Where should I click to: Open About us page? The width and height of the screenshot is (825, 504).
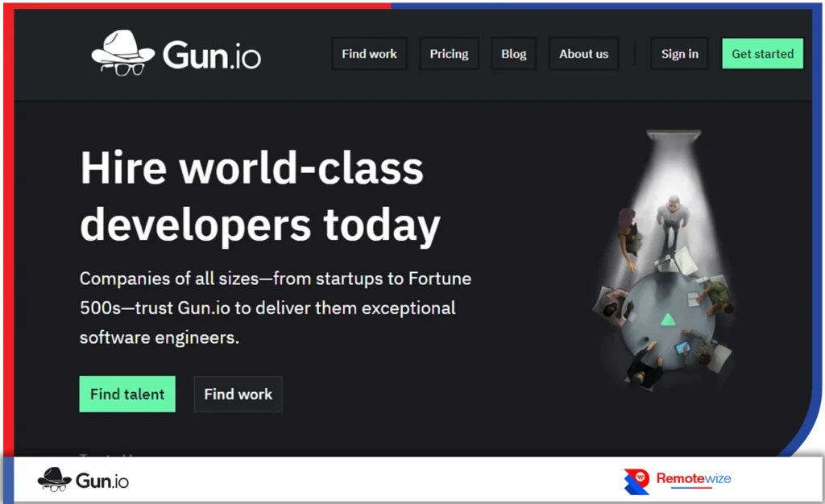583,54
